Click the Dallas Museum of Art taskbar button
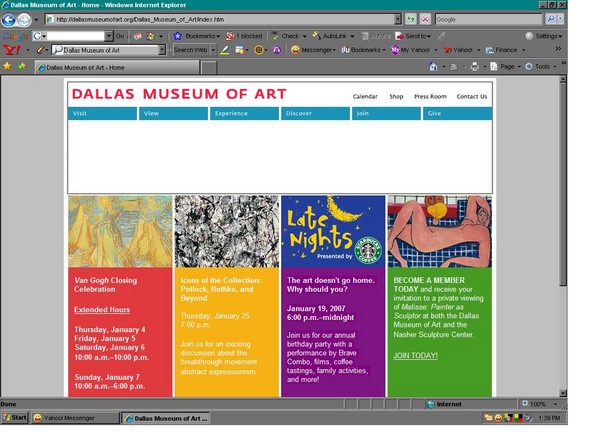Viewport: 600px width, 439px height. coord(166,418)
